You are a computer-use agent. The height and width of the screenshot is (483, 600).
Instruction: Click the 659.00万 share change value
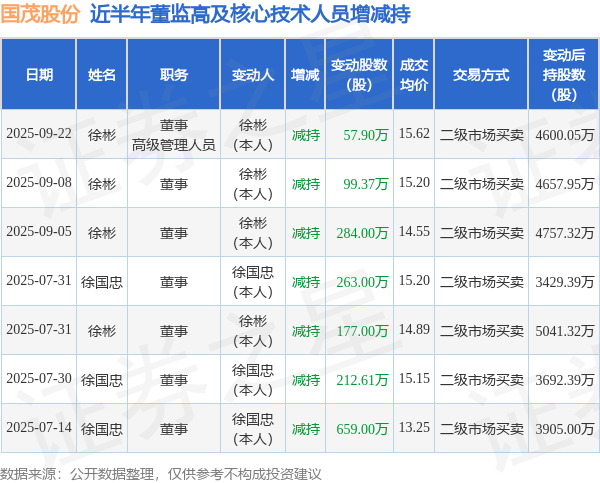pyautogui.click(x=362, y=429)
